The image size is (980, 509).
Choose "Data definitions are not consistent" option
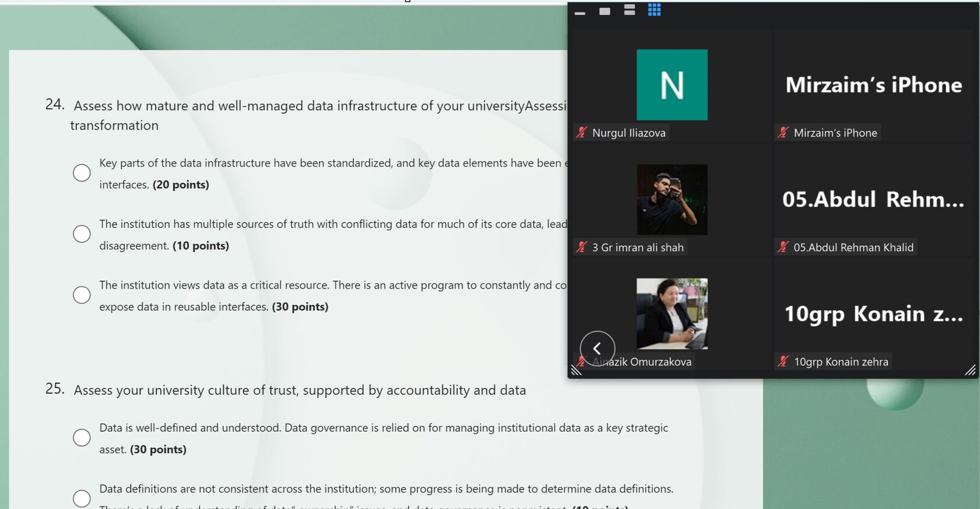82,498
